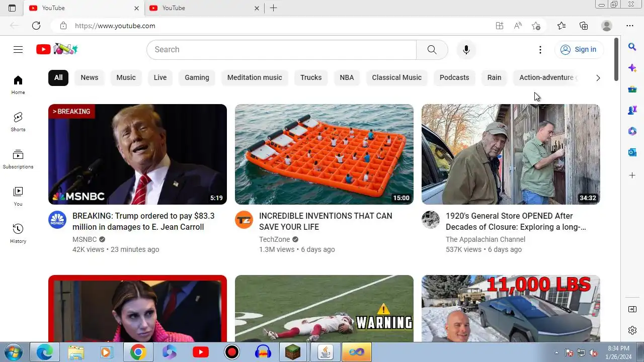Play the MSNBC Trump thumbnail video
Viewport: 644px width, 362px height.
click(137, 154)
